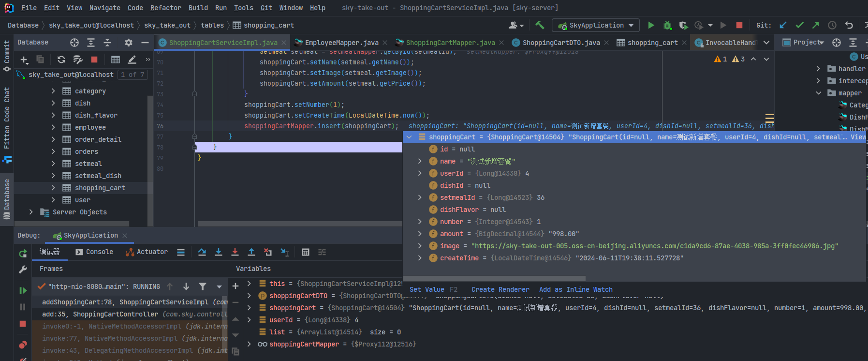Open the thread selector dropdown arrow
Image resolution: width=868 pixels, height=361 pixels.
(x=219, y=286)
